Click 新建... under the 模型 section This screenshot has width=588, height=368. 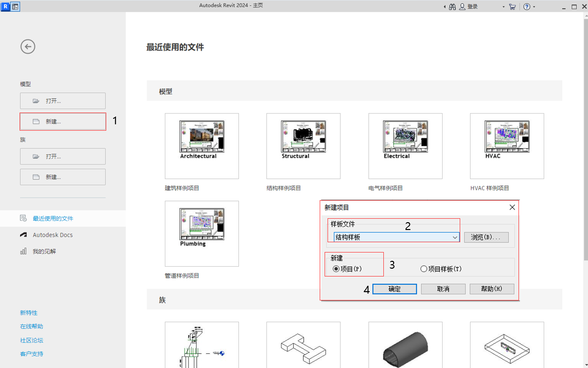[x=63, y=122]
